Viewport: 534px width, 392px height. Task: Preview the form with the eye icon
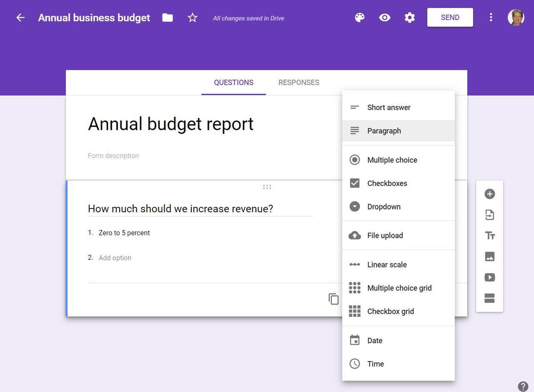384,18
